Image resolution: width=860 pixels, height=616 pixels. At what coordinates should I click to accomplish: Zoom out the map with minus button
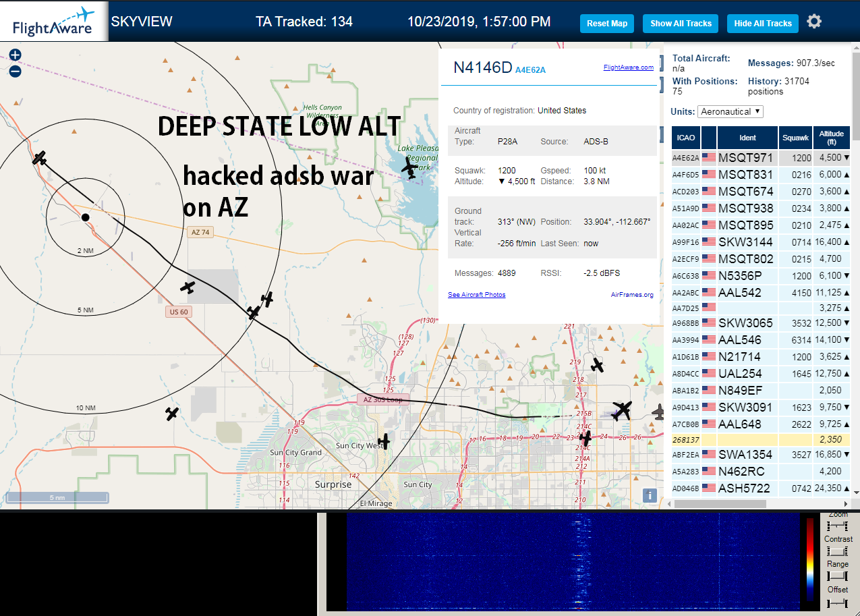point(15,71)
